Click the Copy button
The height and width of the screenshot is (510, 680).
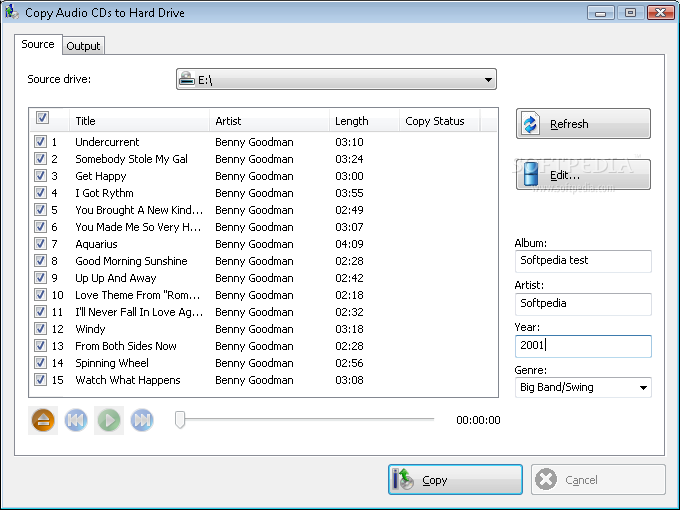[456, 480]
